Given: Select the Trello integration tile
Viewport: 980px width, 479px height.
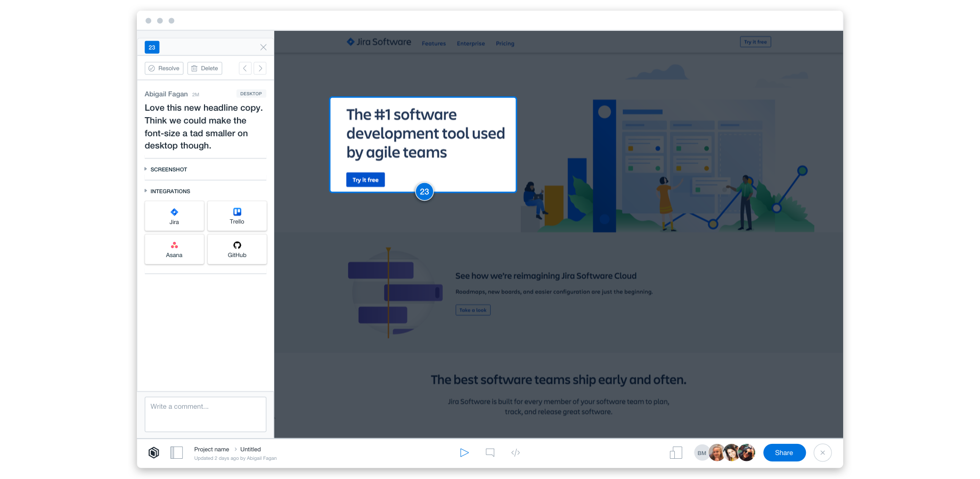Looking at the screenshot, I should 237,216.
